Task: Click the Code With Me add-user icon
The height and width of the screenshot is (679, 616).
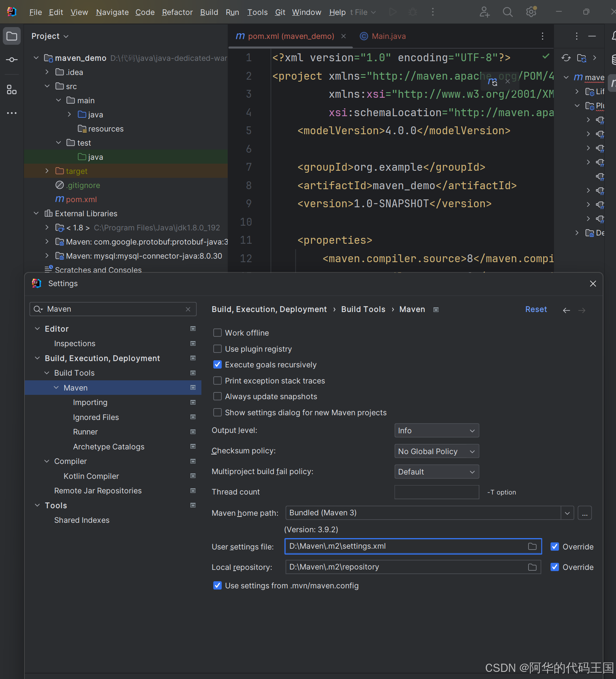Action: [x=484, y=12]
